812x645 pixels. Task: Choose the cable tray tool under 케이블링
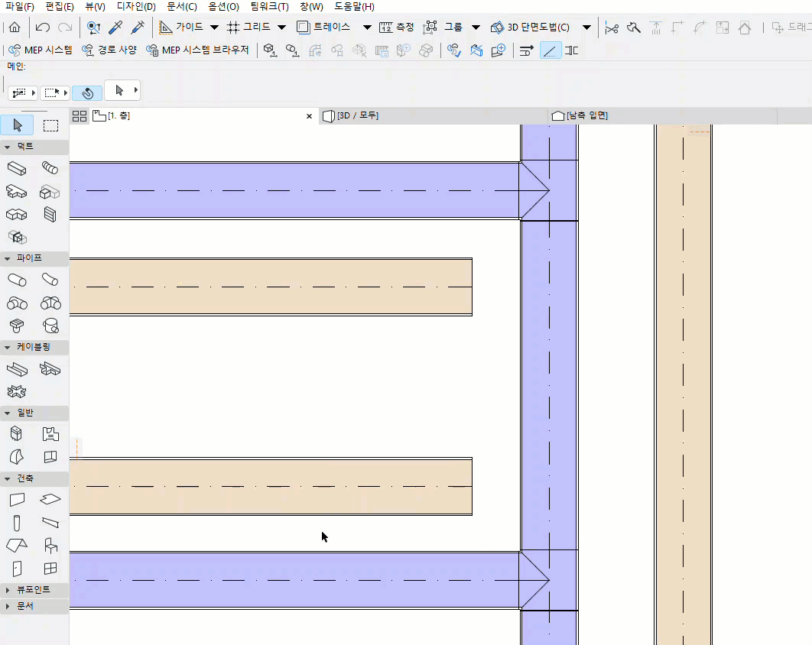tap(17, 368)
